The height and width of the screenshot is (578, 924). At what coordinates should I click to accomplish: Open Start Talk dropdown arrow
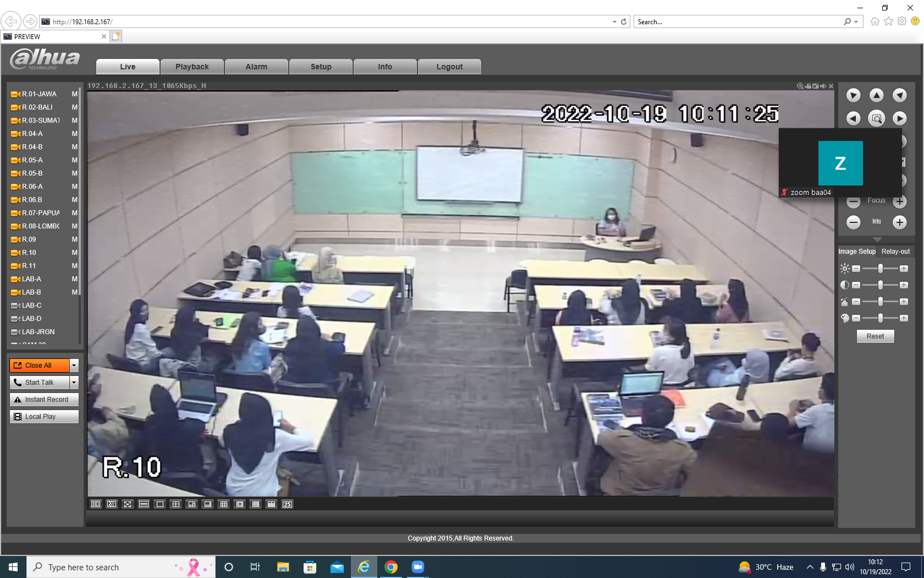point(74,383)
